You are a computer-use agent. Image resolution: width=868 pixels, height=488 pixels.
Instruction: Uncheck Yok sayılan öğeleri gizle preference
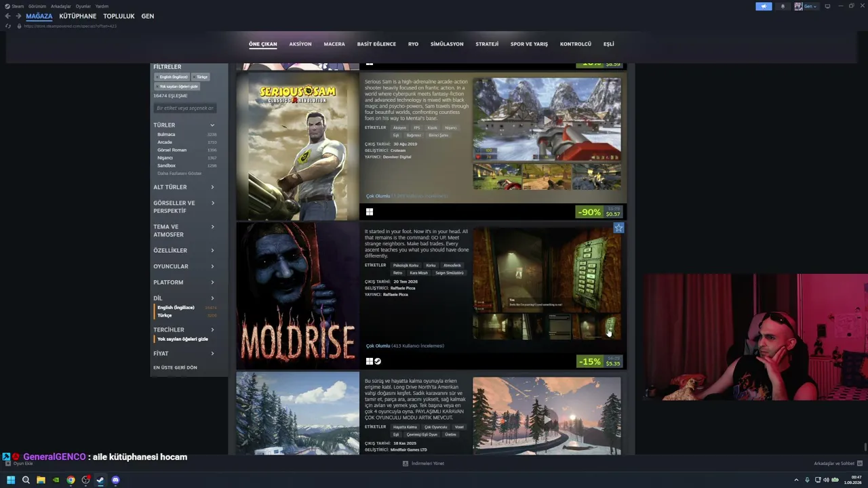[182, 339]
